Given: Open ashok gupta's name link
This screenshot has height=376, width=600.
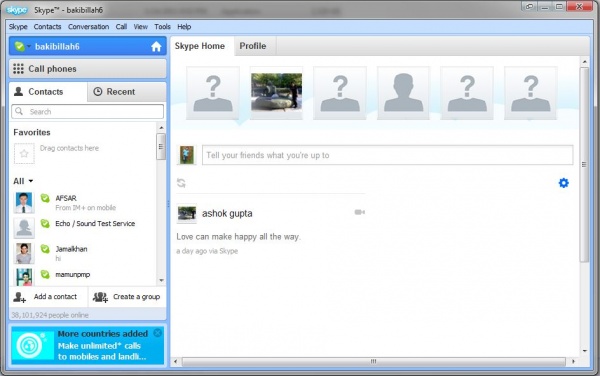Looking at the screenshot, I should pos(227,213).
